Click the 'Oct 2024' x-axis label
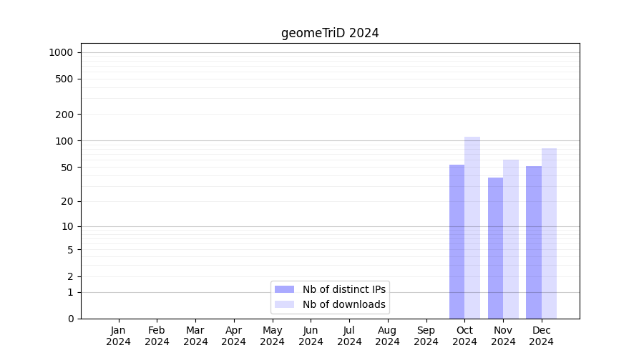This screenshot has width=644, height=358. pos(464,336)
